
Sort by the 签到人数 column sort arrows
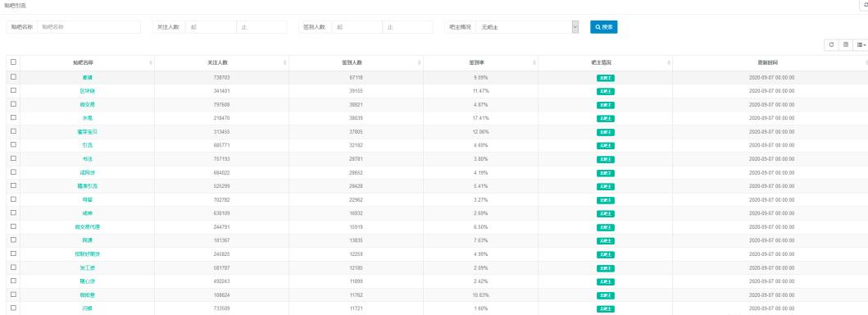tap(420, 63)
